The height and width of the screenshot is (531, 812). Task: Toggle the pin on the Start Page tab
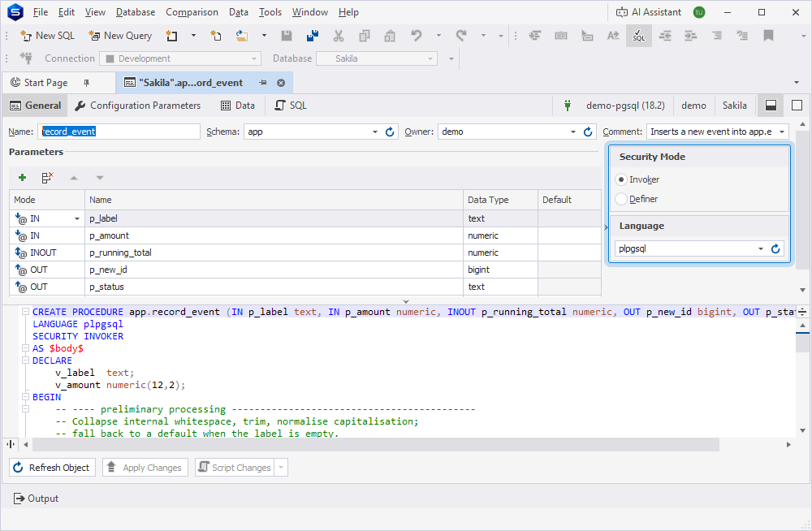click(x=87, y=83)
